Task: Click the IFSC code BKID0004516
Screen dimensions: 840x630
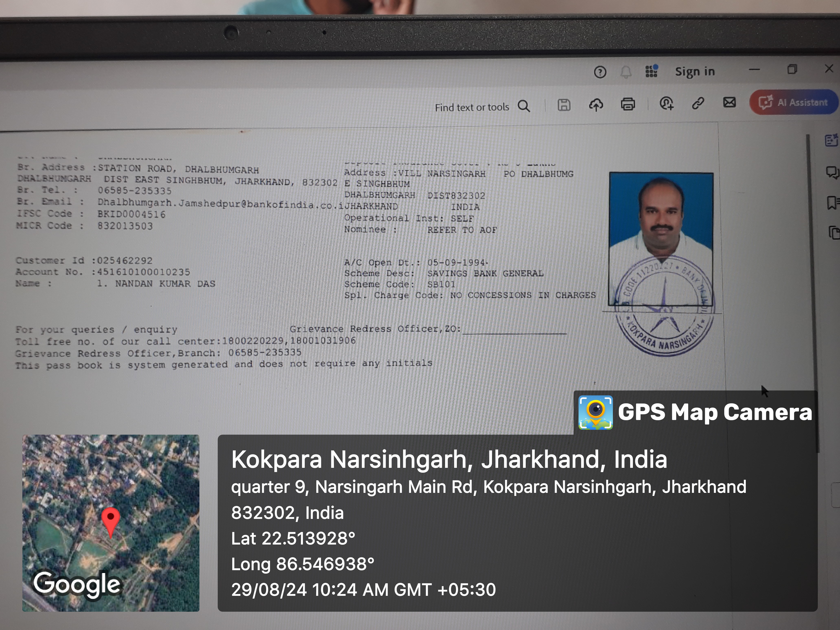Action: point(131,214)
